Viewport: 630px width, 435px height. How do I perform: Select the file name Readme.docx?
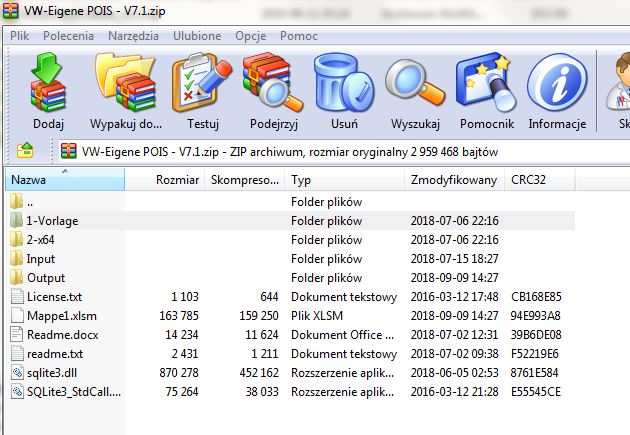[x=63, y=335]
